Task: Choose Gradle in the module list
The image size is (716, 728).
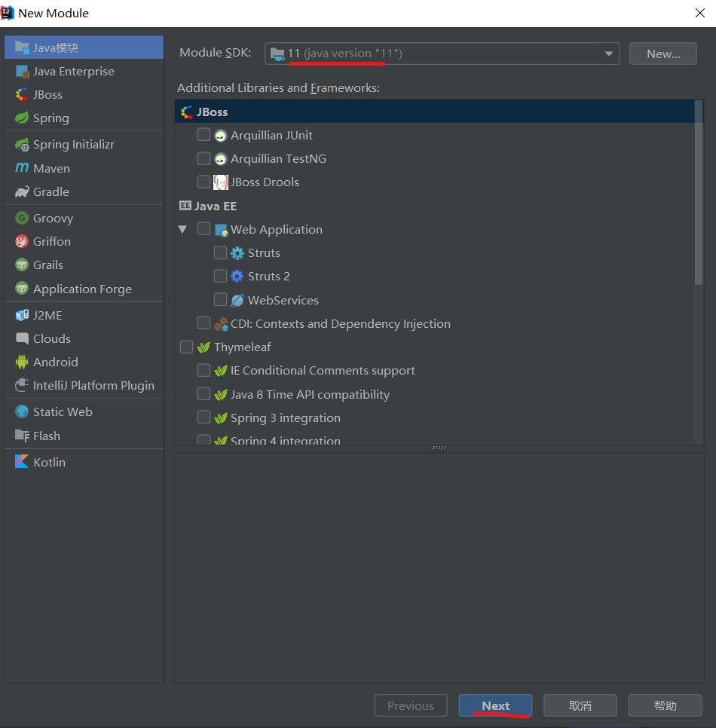Action: click(x=84, y=191)
